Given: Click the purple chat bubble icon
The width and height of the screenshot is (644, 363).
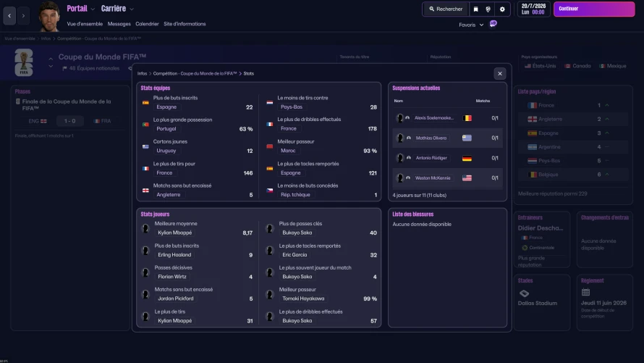Looking at the screenshot, I should (x=493, y=24).
